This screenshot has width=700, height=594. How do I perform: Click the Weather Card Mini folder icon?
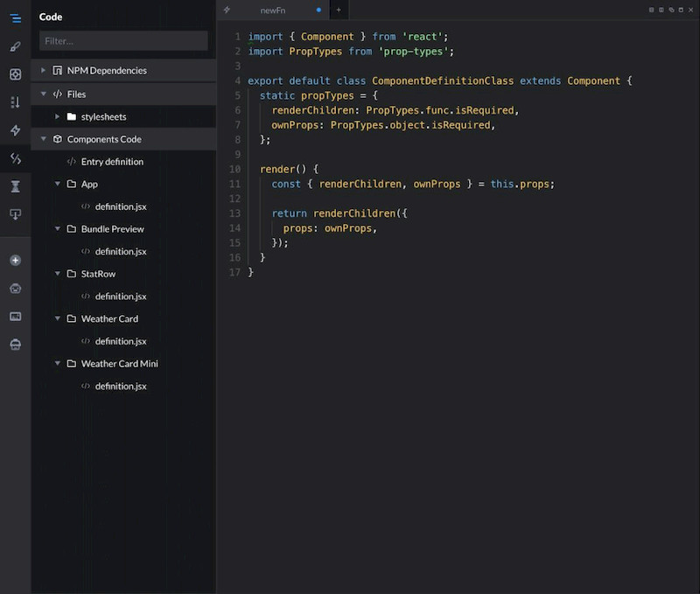click(x=72, y=364)
